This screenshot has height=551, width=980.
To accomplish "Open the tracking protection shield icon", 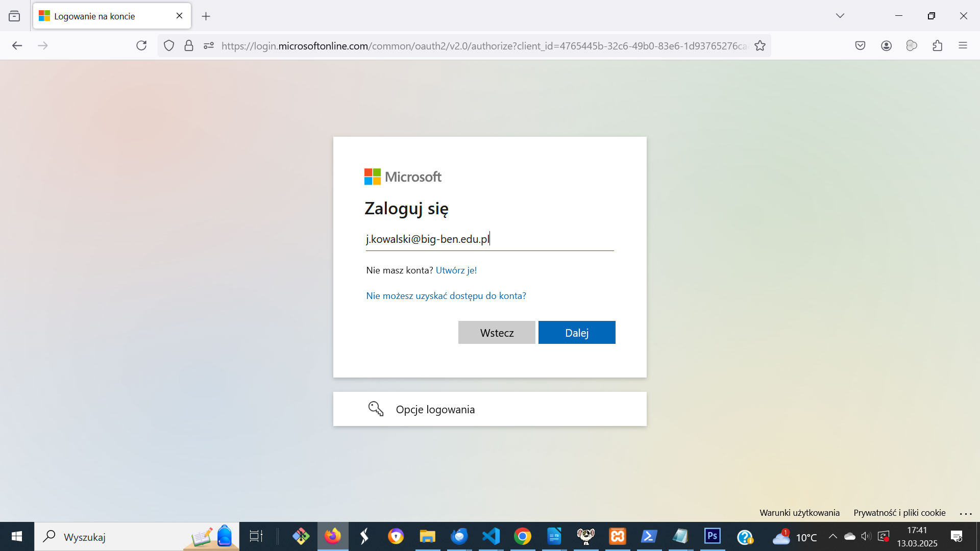I will click(169, 46).
